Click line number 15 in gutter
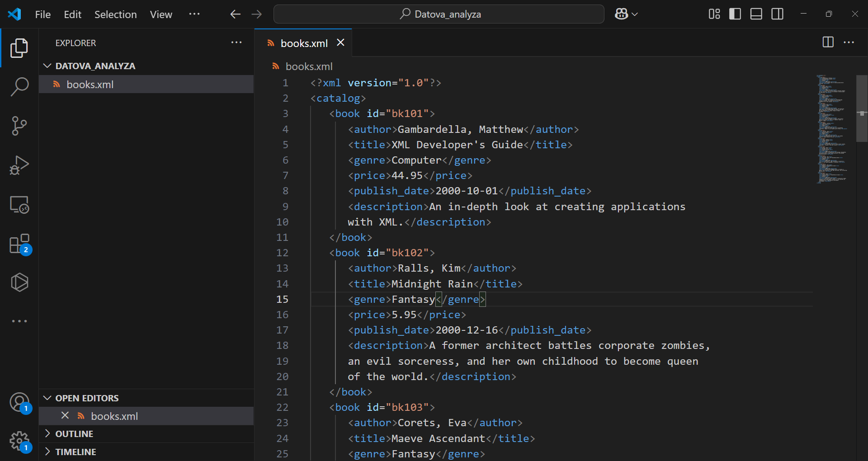868x461 pixels. (x=282, y=299)
